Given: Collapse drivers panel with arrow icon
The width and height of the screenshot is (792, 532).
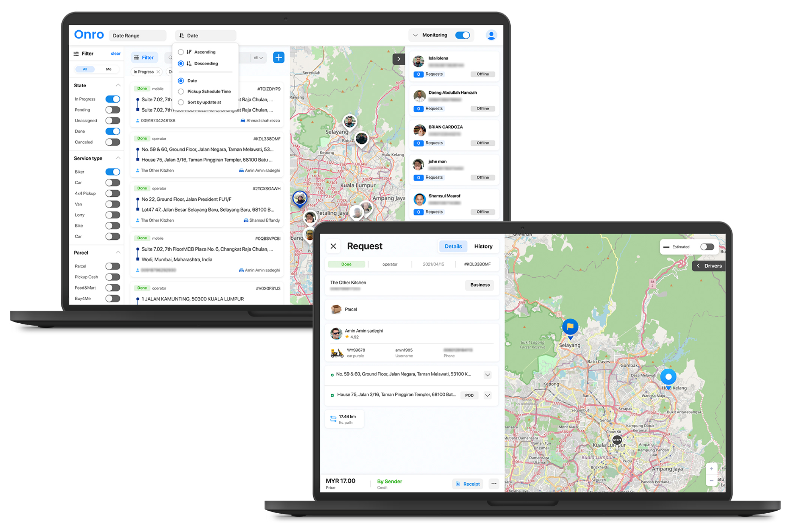Looking at the screenshot, I should [x=398, y=59].
